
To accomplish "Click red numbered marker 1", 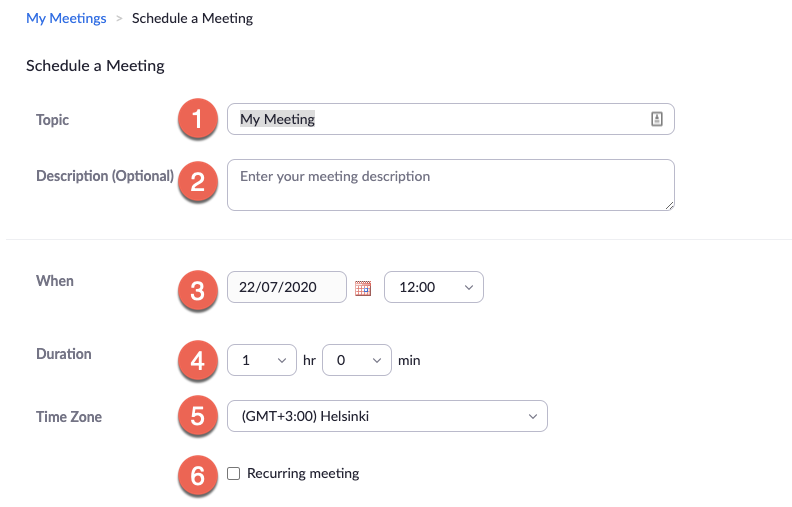I will click(x=197, y=119).
